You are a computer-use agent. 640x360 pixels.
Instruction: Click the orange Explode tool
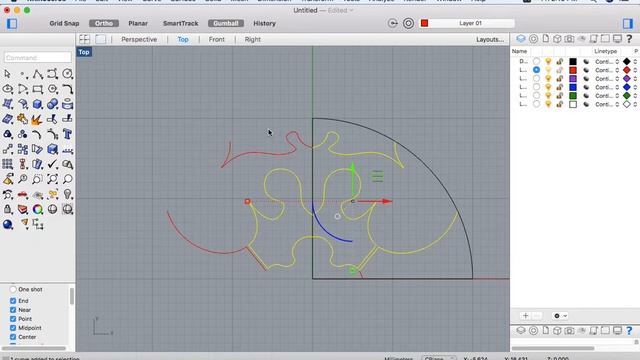(x=38, y=119)
